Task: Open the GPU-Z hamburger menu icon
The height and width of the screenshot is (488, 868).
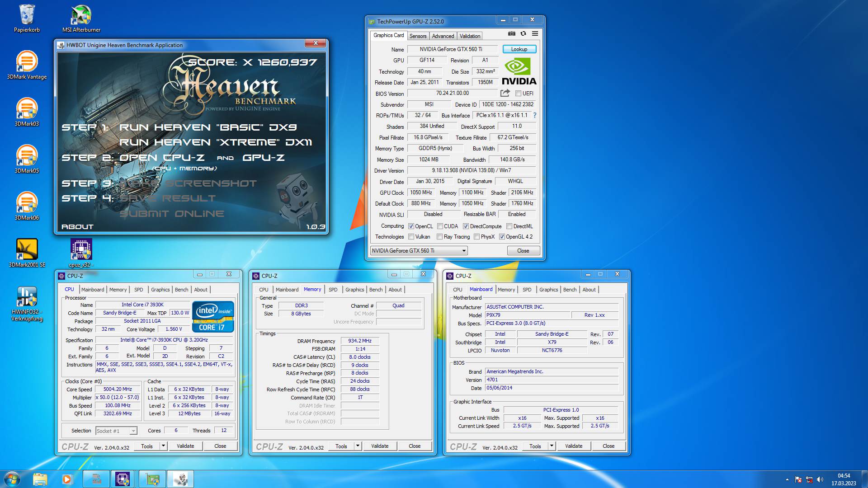Action: click(535, 33)
